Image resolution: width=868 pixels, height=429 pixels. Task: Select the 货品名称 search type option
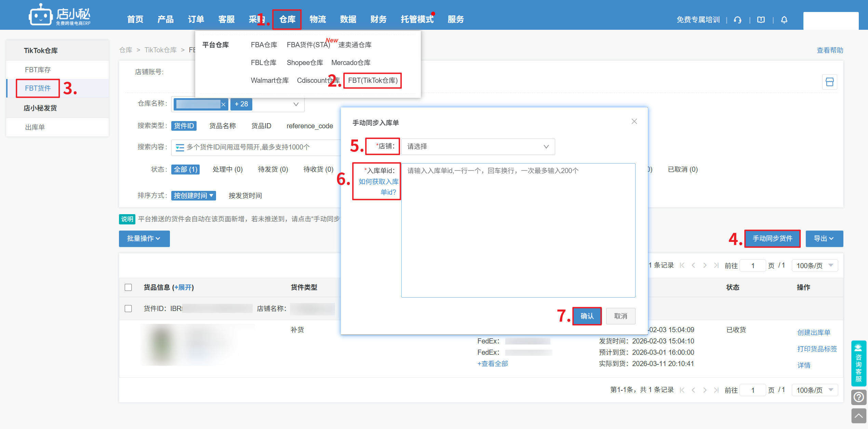coord(223,126)
